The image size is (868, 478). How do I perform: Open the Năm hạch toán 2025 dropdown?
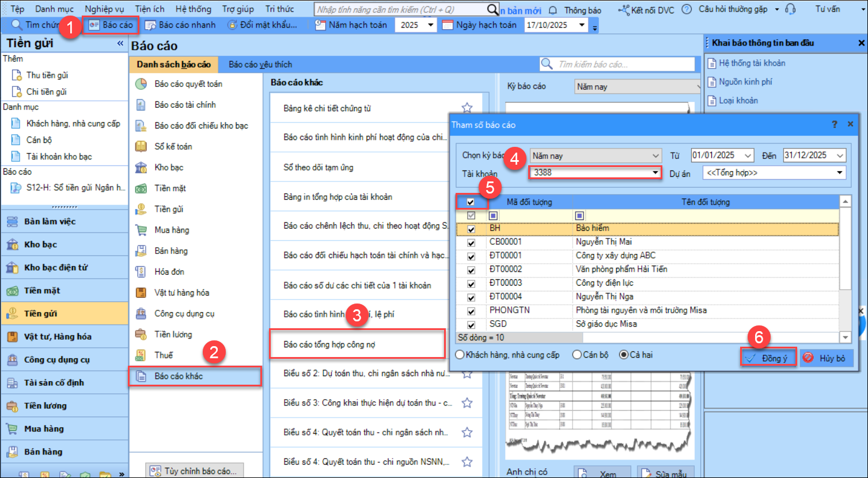tap(431, 25)
